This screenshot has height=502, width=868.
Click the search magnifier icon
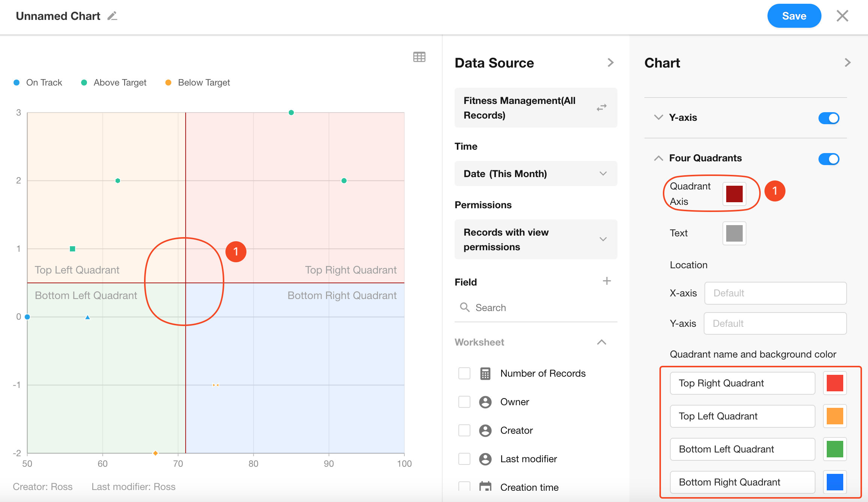tap(465, 307)
